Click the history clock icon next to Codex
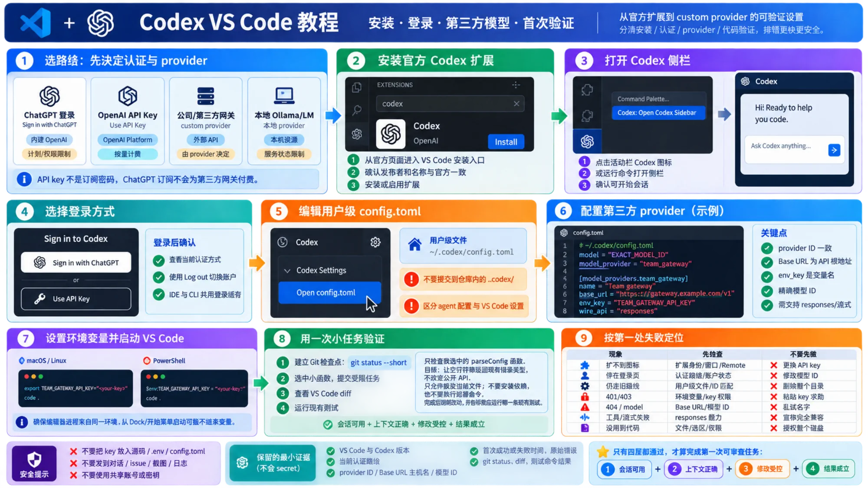 coord(283,242)
